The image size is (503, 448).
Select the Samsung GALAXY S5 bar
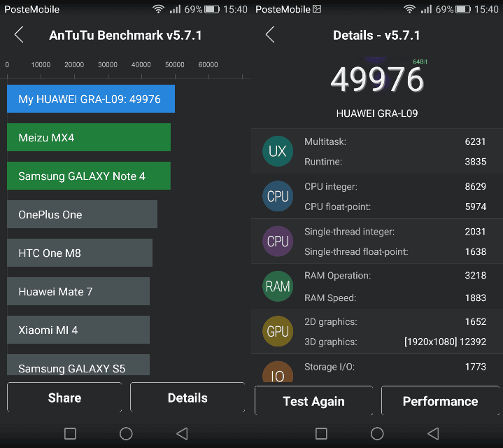pos(78,365)
